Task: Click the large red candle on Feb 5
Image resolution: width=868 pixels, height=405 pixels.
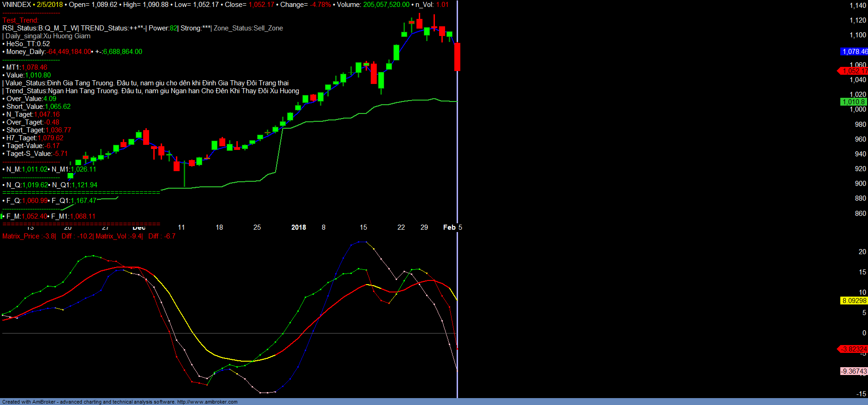Action: coord(457,57)
